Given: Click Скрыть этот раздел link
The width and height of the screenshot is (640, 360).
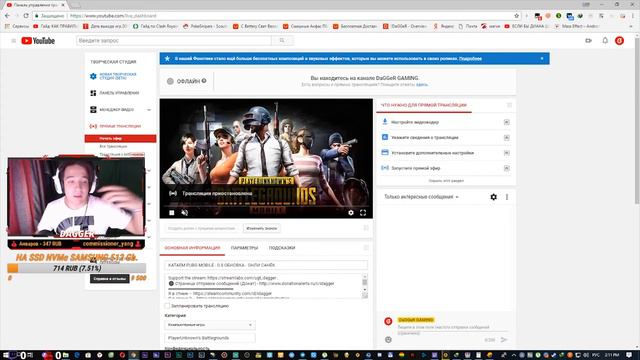Looking at the screenshot, I should 446,180.
